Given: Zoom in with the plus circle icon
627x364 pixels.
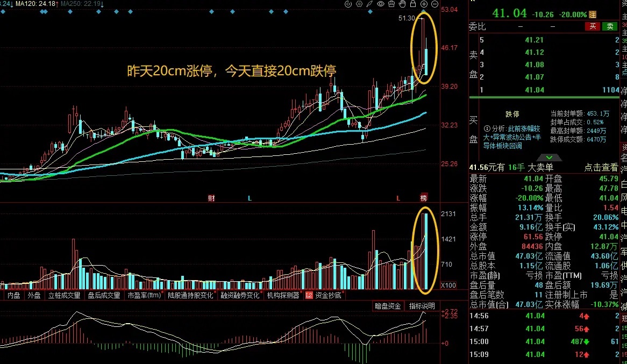Looking at the screenshot, I should [424, 4].
